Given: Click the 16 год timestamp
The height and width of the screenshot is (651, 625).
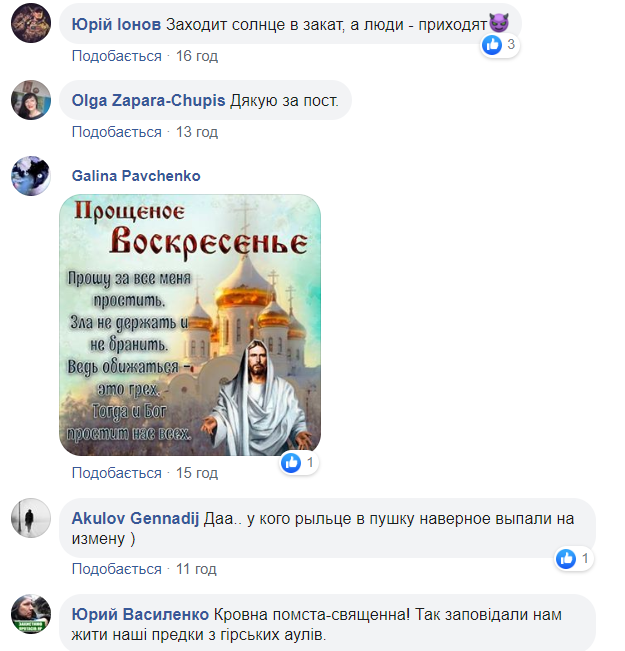Looking at the screenshot, I should [x=197, y=56].
